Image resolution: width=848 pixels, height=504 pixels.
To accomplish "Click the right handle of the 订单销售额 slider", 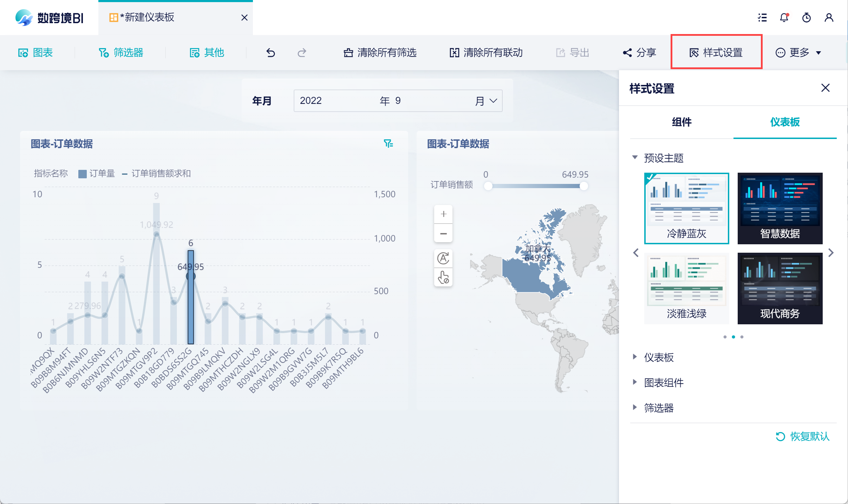I will [583, 186].
